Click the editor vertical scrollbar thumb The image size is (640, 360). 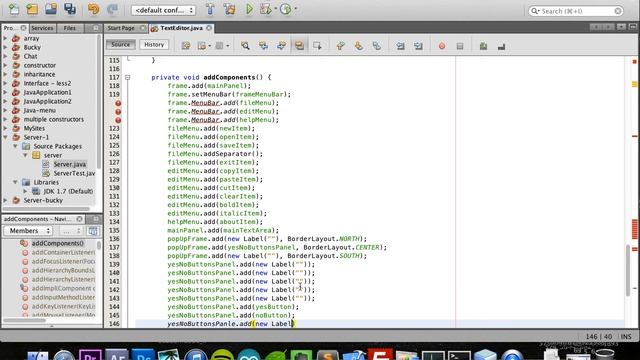pyautogui.click(x=628, y=269)
